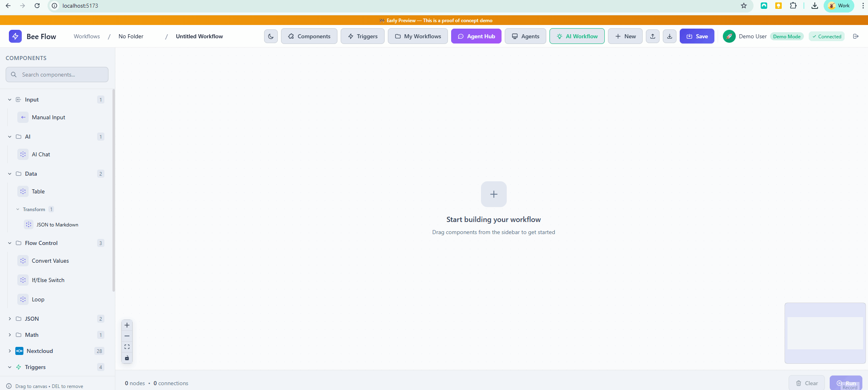The width and height of the screenshot is (868, 390).
Task: Toggle canvas lock in zoom controls
Action: pyautogui.click(x=127, y=358)
